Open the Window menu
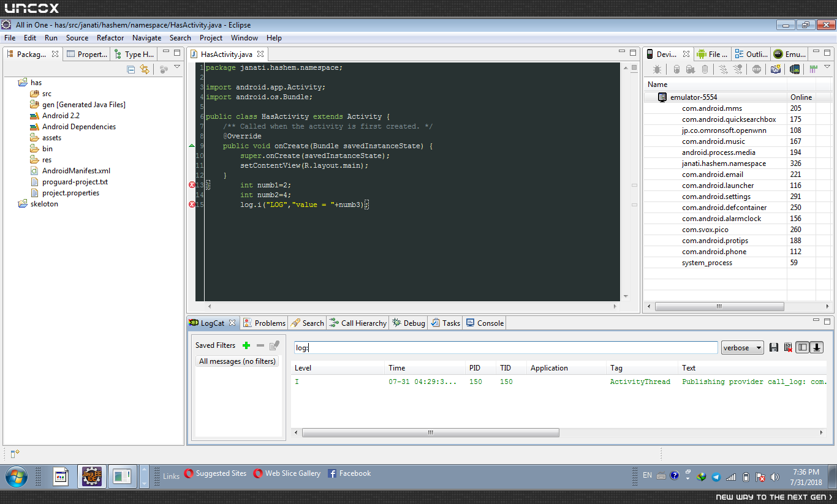Viewport: 837px width, 504px height. pos(244,38)
